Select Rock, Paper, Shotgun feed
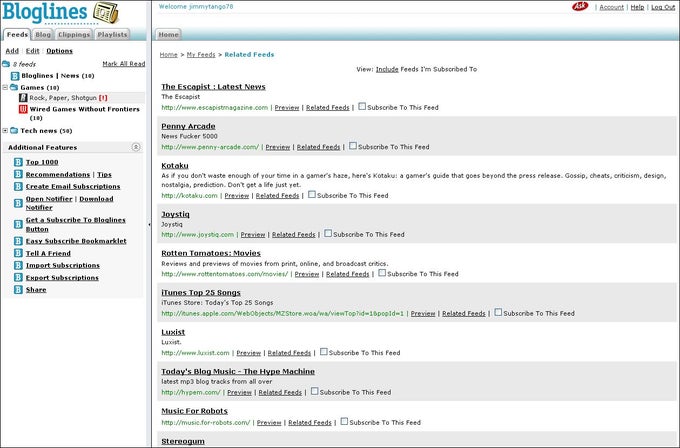The width and height of the screenshot is (680, 448). [x=63, y=98]
